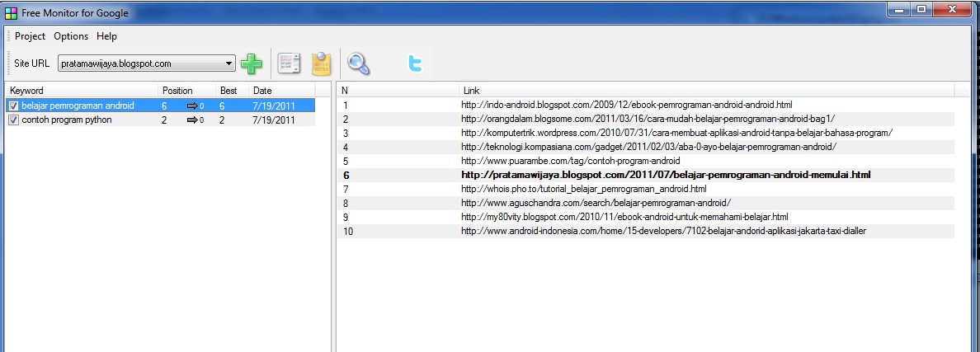This screenshot has height=352, width=980.
Task: Sort by the Position column header
Action: click(186, 91)
